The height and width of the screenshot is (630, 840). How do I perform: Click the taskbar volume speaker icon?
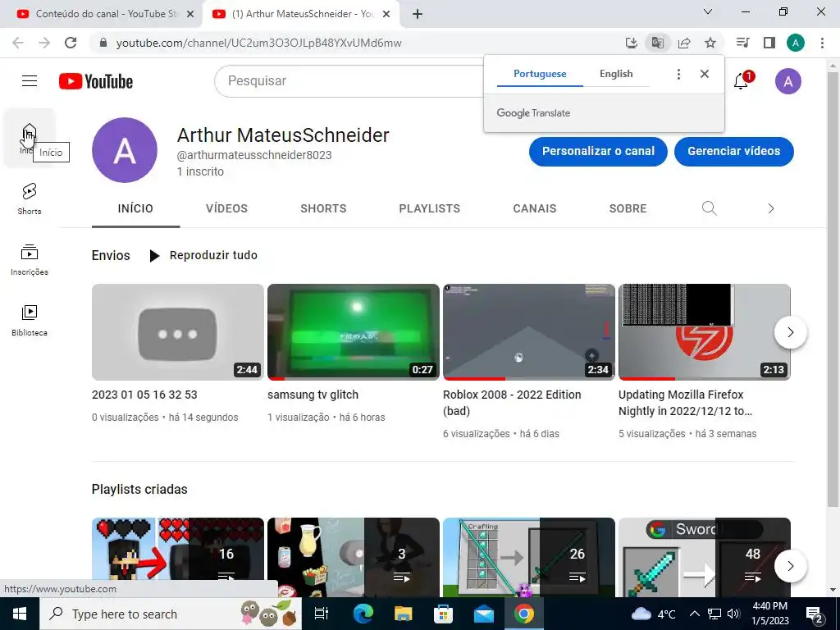tap(734, 614)
